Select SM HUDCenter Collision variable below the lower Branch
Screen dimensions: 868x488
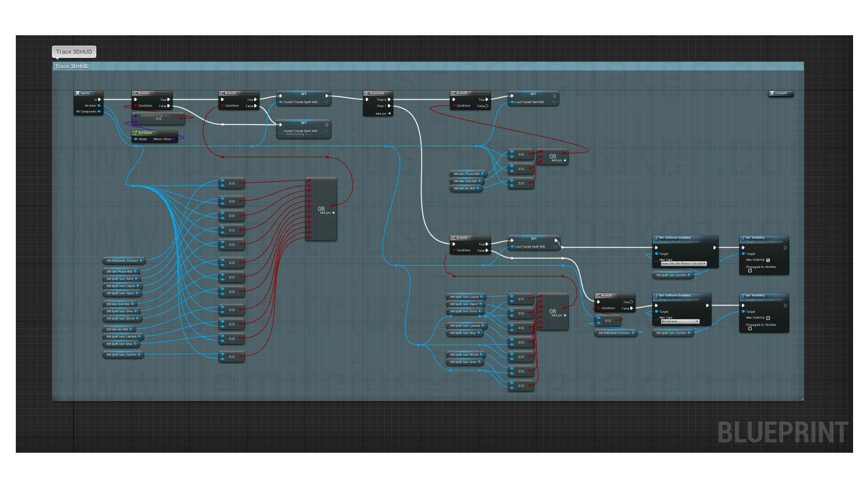click(x=616, y=333)
